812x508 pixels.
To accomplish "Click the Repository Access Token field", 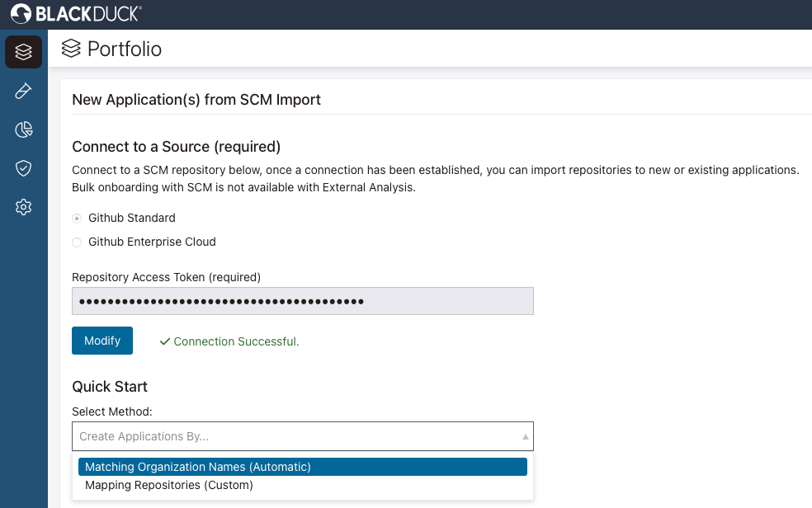I will pos(302,301).
